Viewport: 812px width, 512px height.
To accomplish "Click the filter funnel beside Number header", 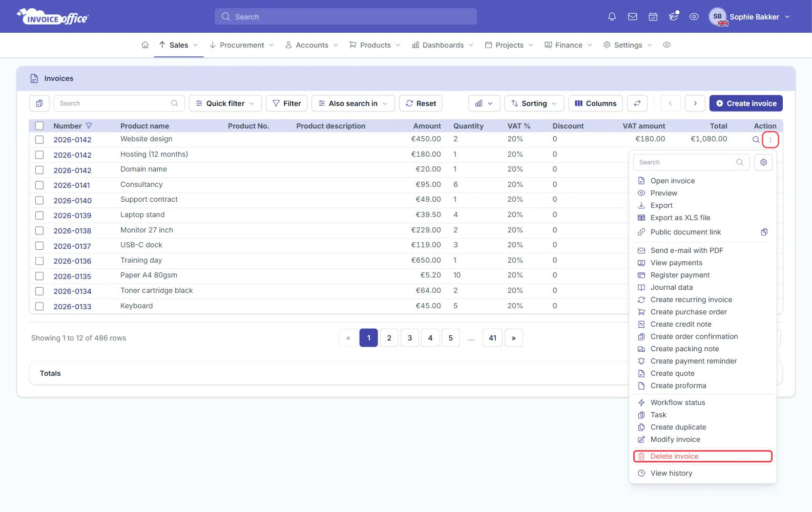I will tap(89, 126).
